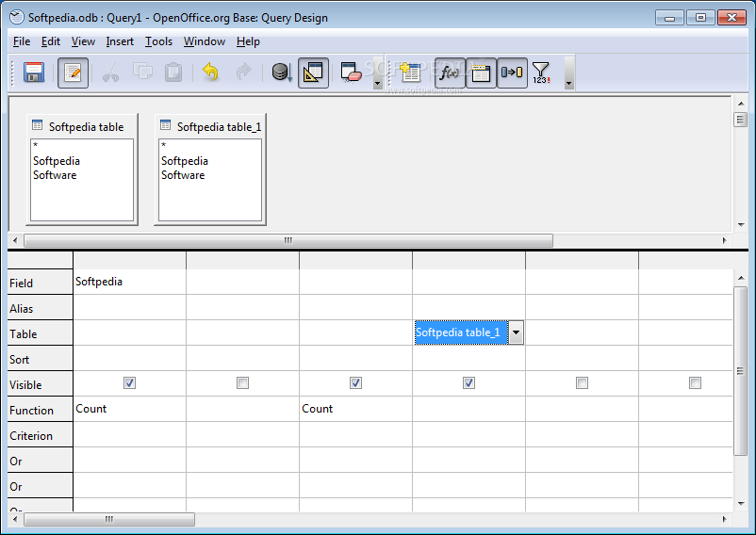756x535 pixels.
Task: Uncheck Visible above the second Count function
Action: pyautogui.click(x=355, y=382)
